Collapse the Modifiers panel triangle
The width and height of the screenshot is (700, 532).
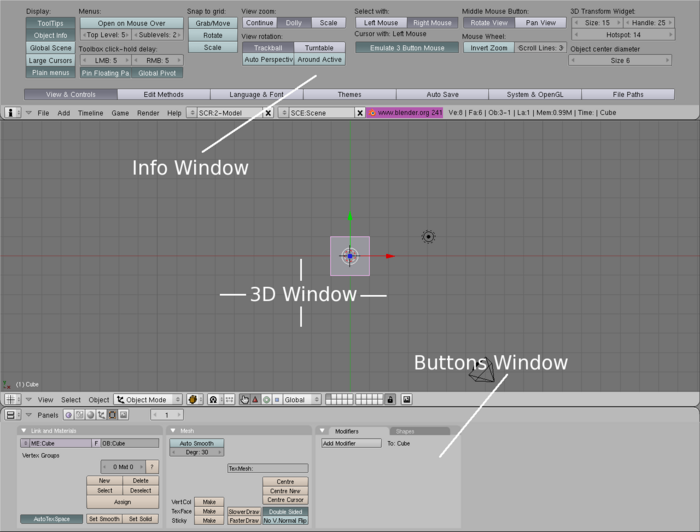point(322,431)
